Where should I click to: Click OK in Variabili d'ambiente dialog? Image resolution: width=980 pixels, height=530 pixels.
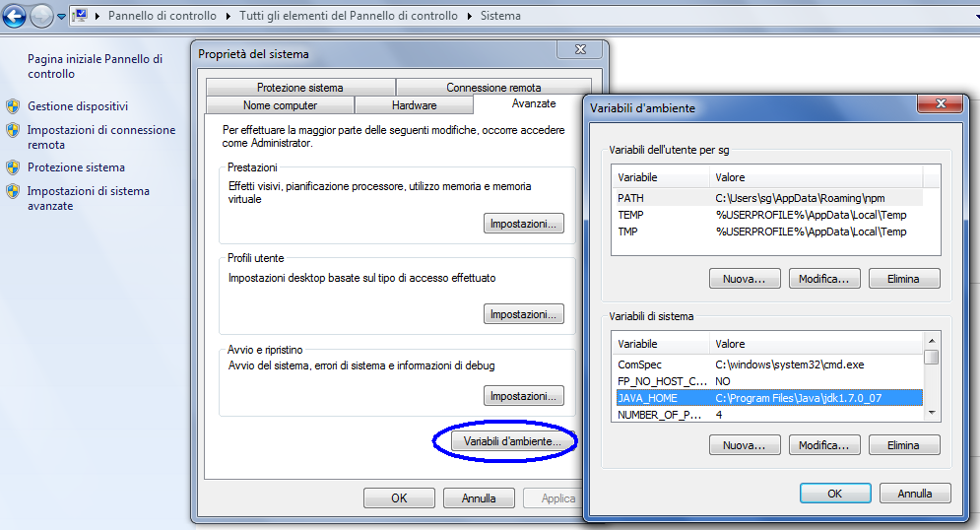[x=835, y=494]
